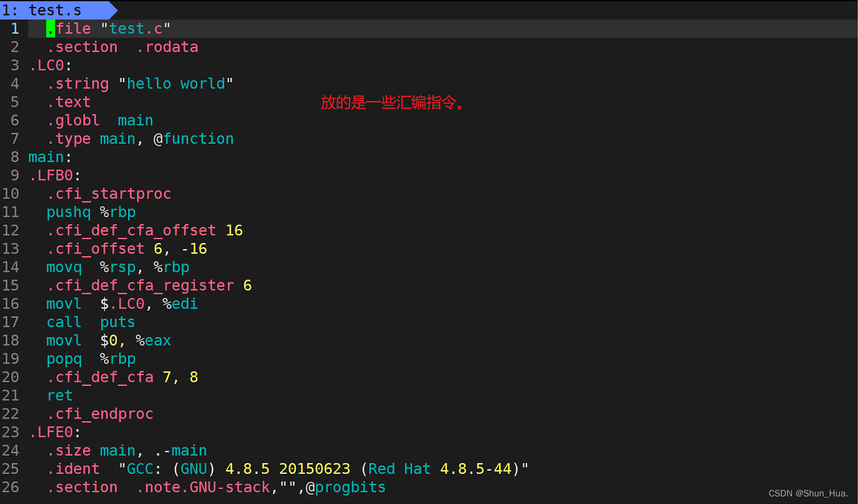Image resolution: width=858 pixels, height=504 pixels.
Task: Click the @function text on line 7
Action: tap(193, 139)
